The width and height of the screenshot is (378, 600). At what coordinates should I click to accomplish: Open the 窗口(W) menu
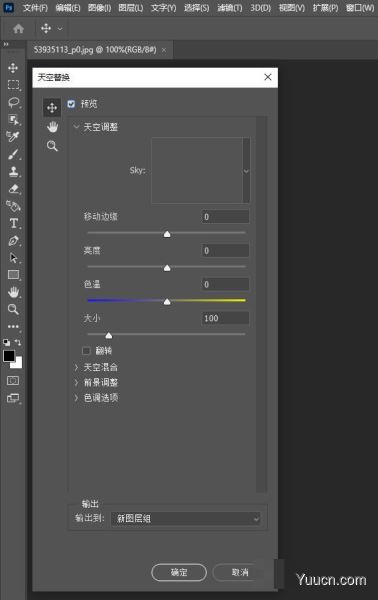[x=360, y=8]
